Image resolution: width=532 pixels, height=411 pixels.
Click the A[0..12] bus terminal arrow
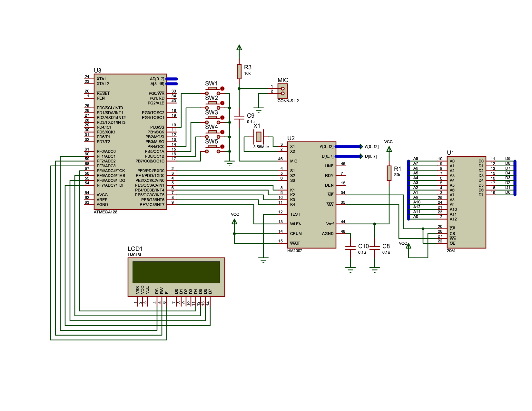(x=361, y=147)
